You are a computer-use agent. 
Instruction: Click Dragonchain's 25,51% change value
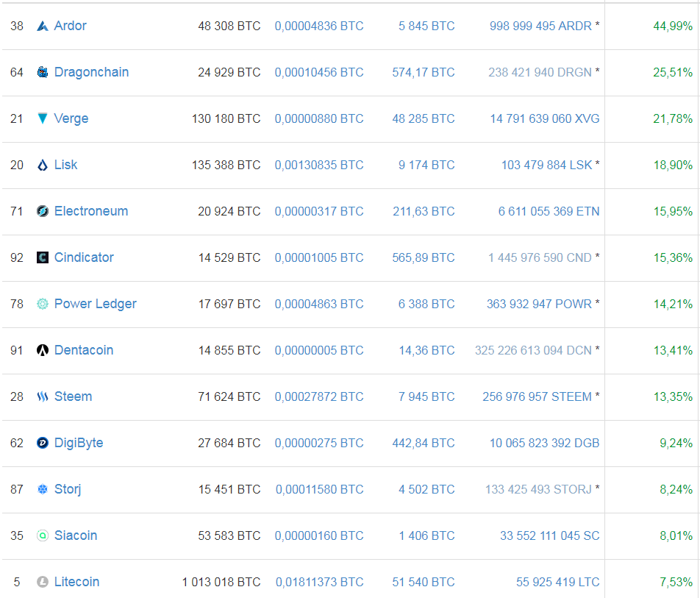tap(673, 72)
